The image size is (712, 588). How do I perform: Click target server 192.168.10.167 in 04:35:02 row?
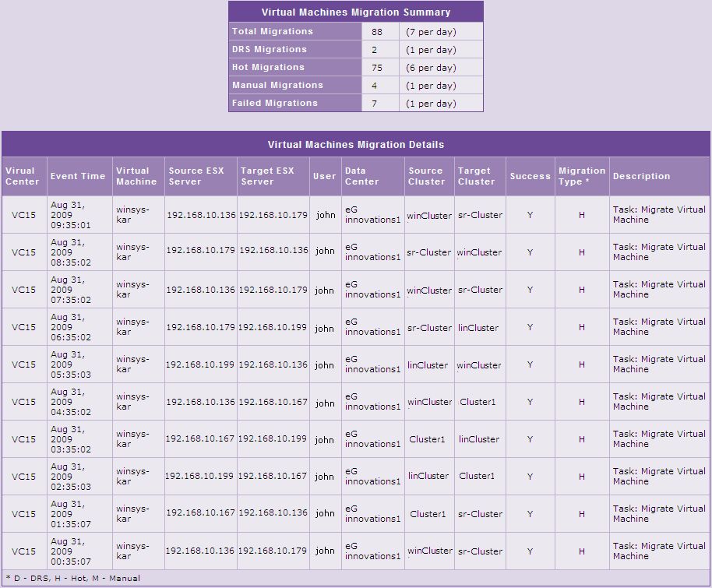(x=273, y=402)
